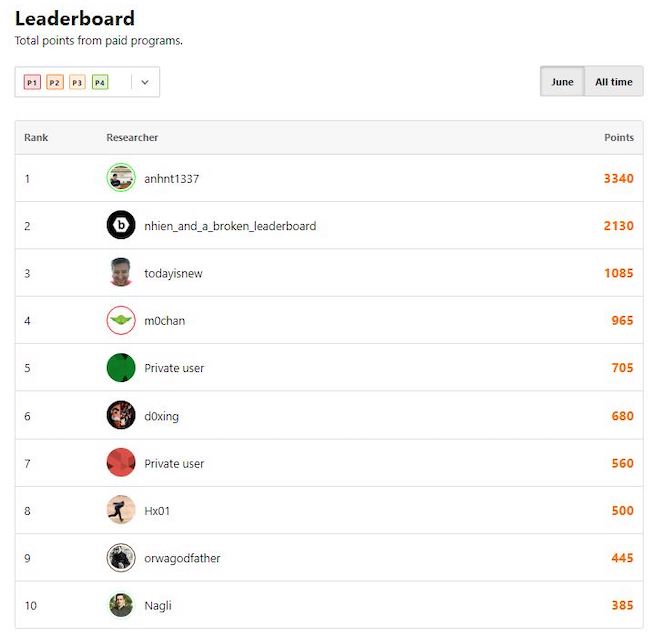660x637 pixels.
Task: Open the priority filter dropdown arrow
Action: pos(145,82)
